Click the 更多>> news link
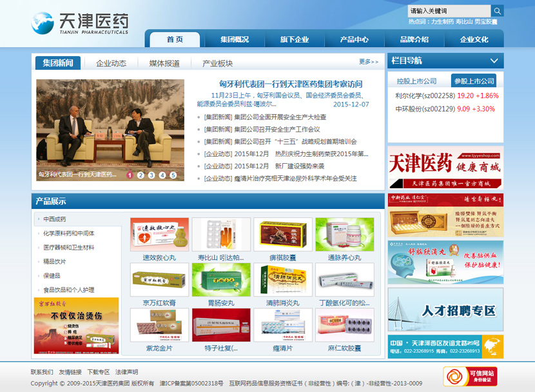535x392 pixels. click(x=369, y=62)
